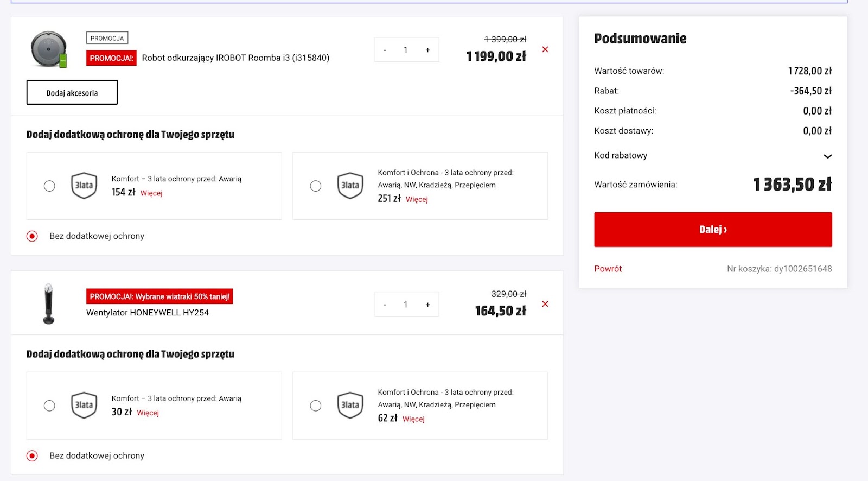This screenshot has width=868, height=481.
Task: Click the Roomba i3 quantity field
Action: [406, 50]
